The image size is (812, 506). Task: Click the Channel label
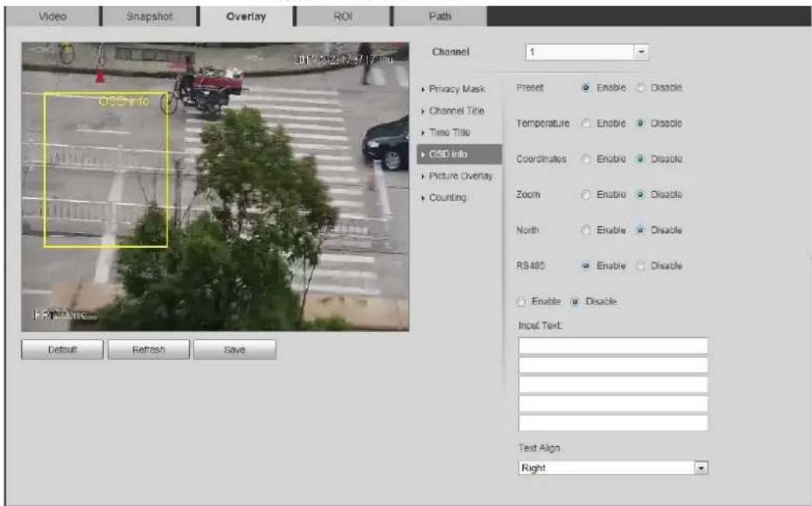pyautogui.click(x=451, y=52)
